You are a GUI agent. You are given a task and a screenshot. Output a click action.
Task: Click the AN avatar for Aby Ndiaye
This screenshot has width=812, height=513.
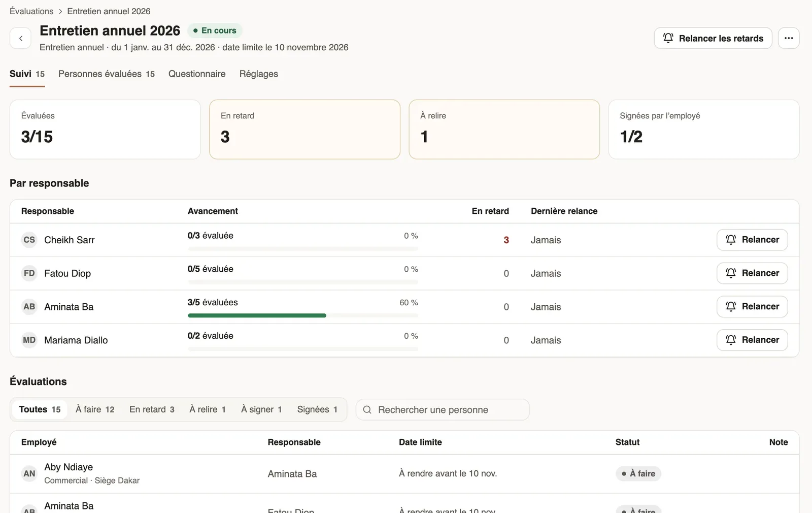click(x=29, y=474)
